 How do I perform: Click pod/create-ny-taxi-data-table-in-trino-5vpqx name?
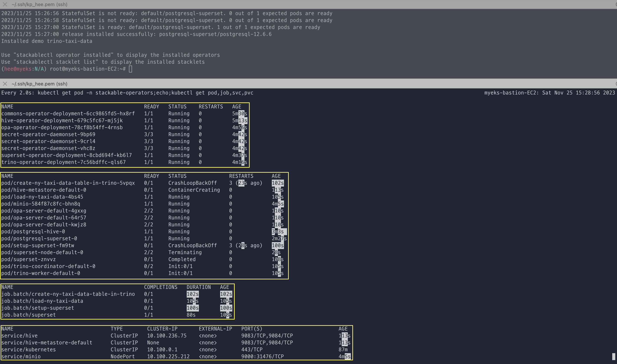68,183
